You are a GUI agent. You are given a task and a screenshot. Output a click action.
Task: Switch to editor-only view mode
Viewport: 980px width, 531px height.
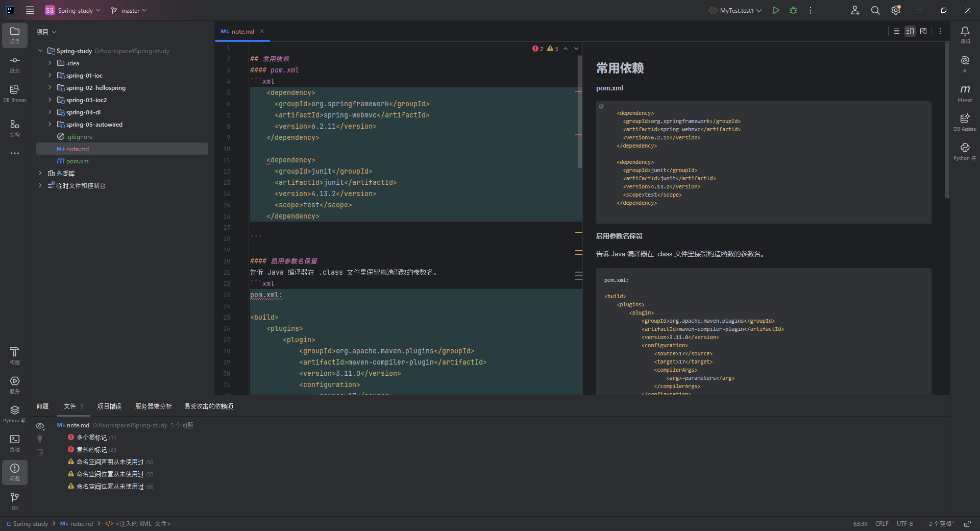coord(897,31)
